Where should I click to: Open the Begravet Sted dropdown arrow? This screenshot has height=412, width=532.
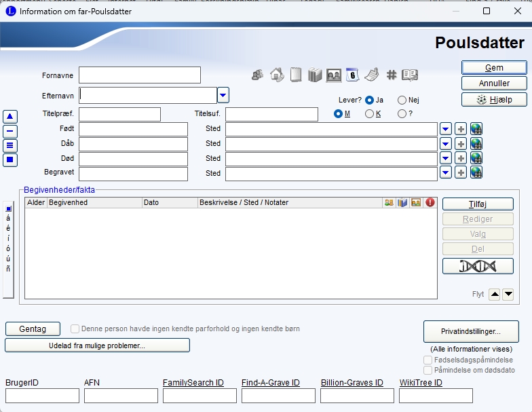445,173
